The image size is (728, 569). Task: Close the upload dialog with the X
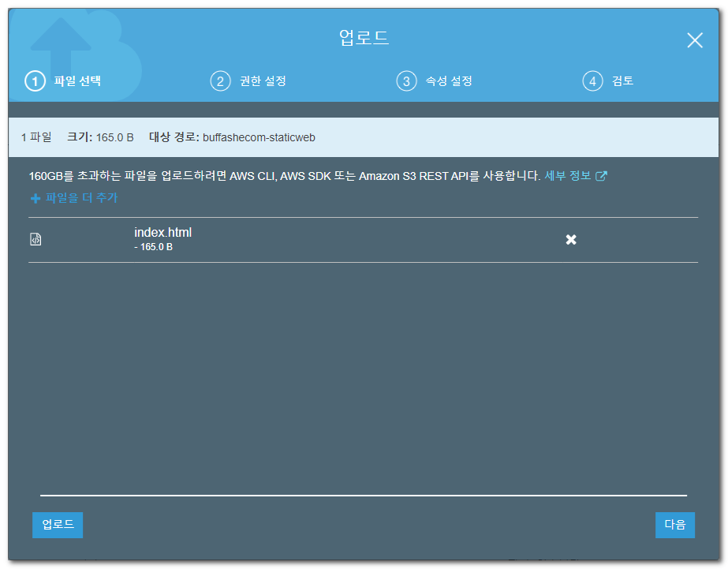point(695,40)
